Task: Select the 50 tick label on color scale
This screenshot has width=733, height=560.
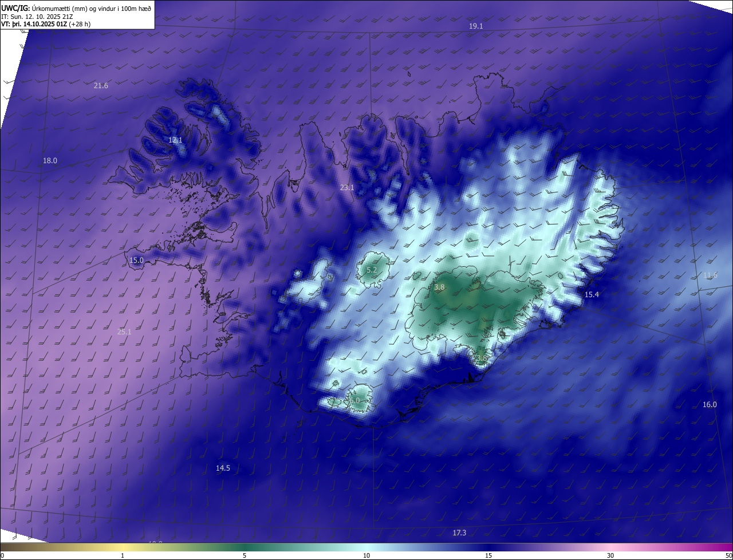Action: click(728, 555)
